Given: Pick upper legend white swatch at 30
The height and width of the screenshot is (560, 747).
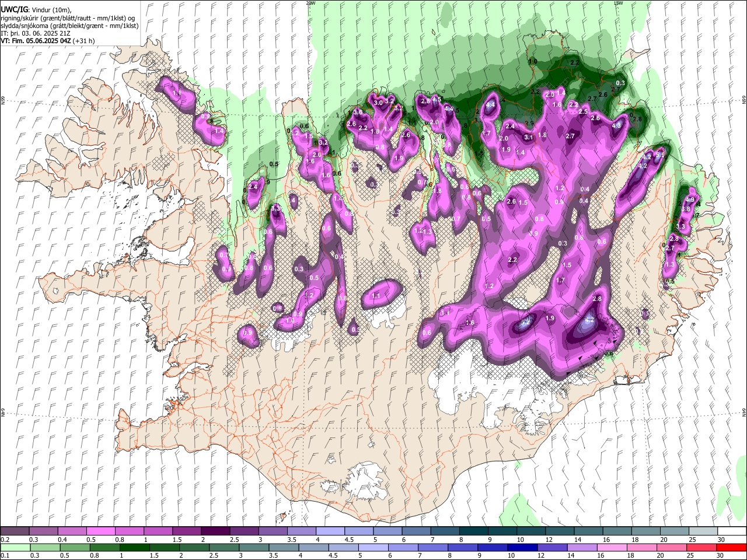Looking at the screenshot, I should tap(731, 531).
